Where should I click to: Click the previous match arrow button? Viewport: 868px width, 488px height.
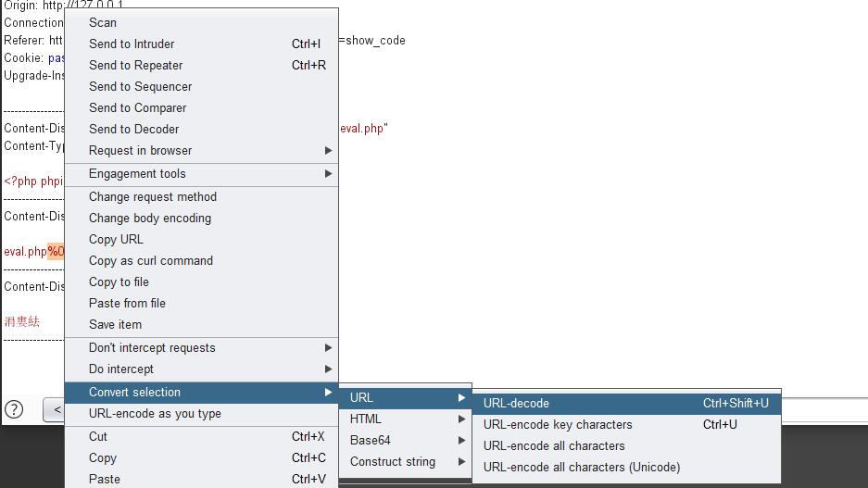click(57, 409)
